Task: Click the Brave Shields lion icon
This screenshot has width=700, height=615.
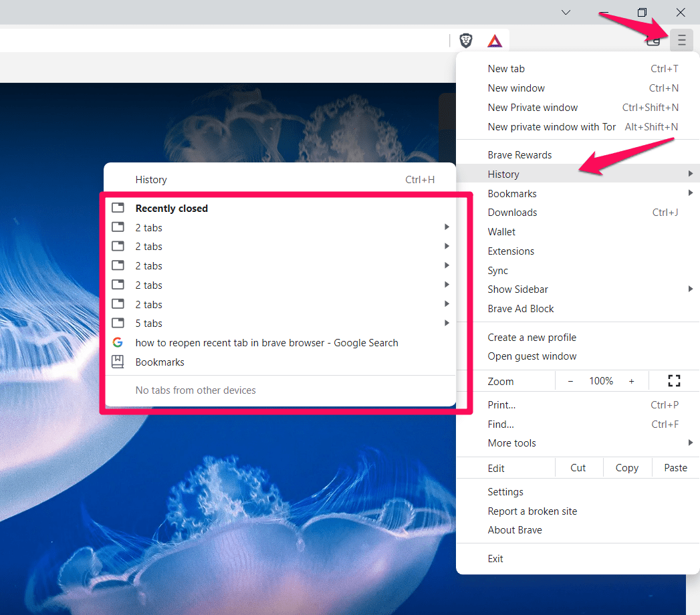Action: pyautogui.click(x=466, y=41)
